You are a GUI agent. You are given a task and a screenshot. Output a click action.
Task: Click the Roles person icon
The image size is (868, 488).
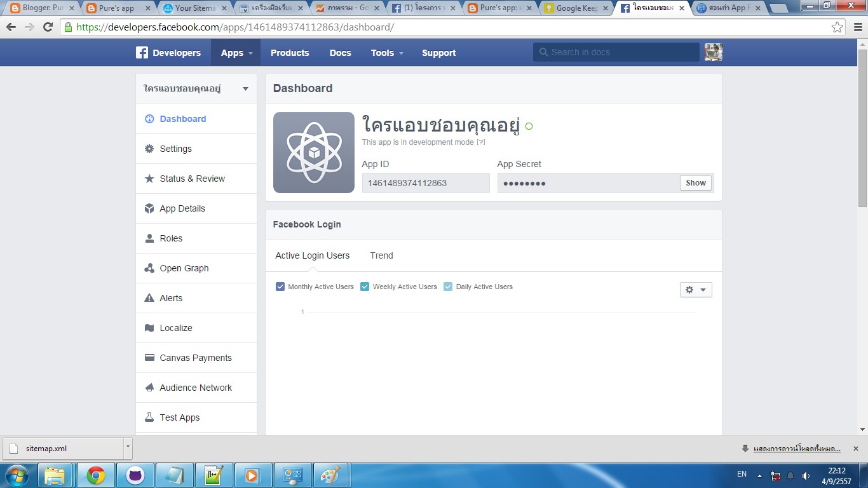point(149,238)
